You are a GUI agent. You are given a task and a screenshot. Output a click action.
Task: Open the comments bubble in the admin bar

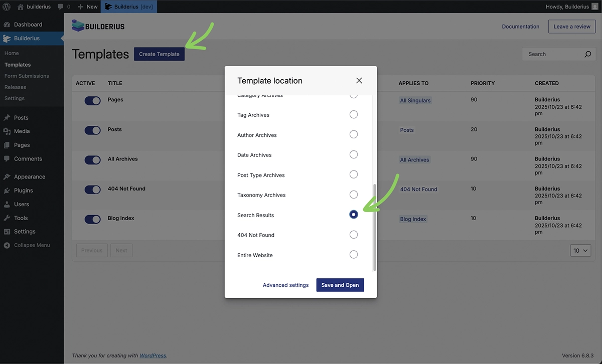coord(61,7)
